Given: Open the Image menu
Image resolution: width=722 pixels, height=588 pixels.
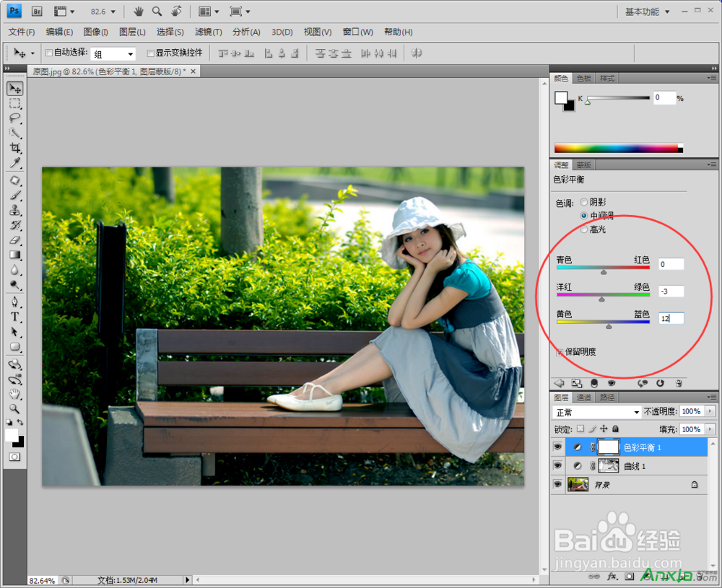Looking at the screenshot, I should 95,32.
